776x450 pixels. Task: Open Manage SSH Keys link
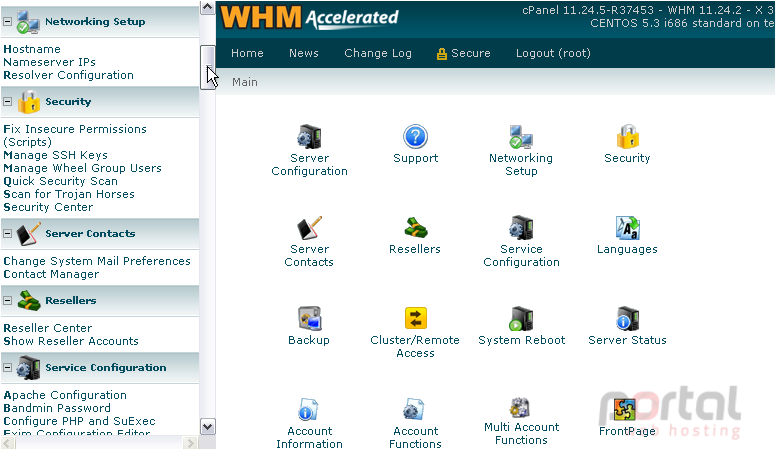point(55,155)
